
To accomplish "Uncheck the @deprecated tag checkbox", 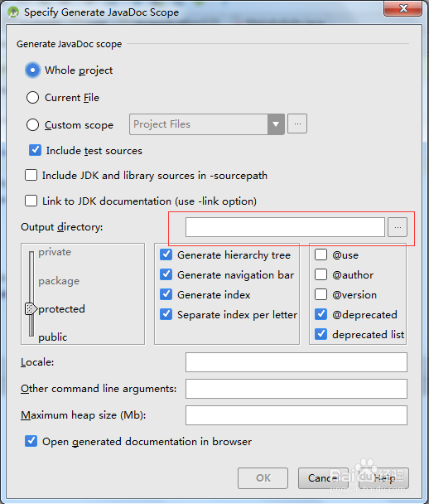I will pyautogui.click(x=321, y=314).
